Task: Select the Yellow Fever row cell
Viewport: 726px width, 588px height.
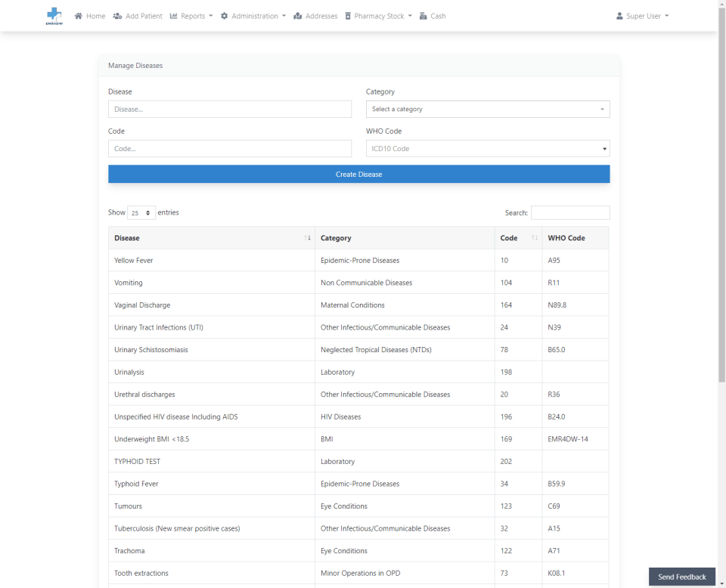Action: [x=212, y=260]
